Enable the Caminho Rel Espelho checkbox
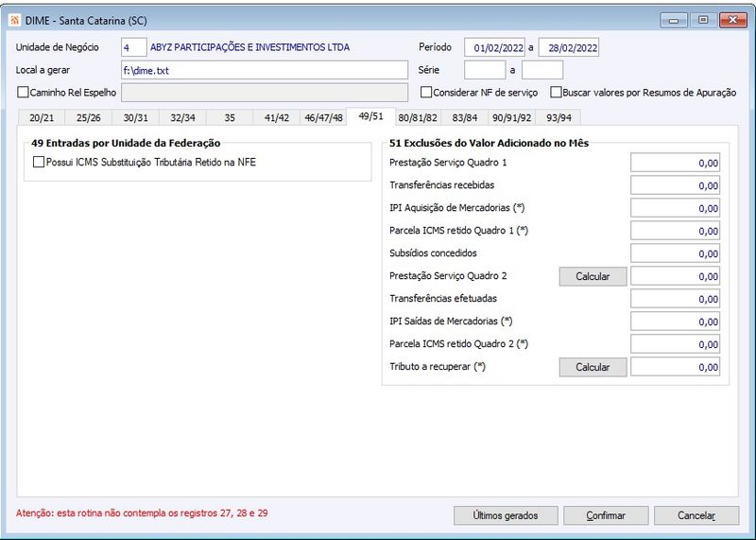This screenshot has height=540, width=756. pyautogui.click(x=23, y=92)
